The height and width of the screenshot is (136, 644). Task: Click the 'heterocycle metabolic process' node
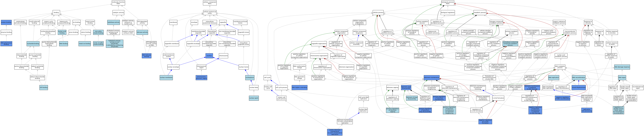tap(432, 32)
